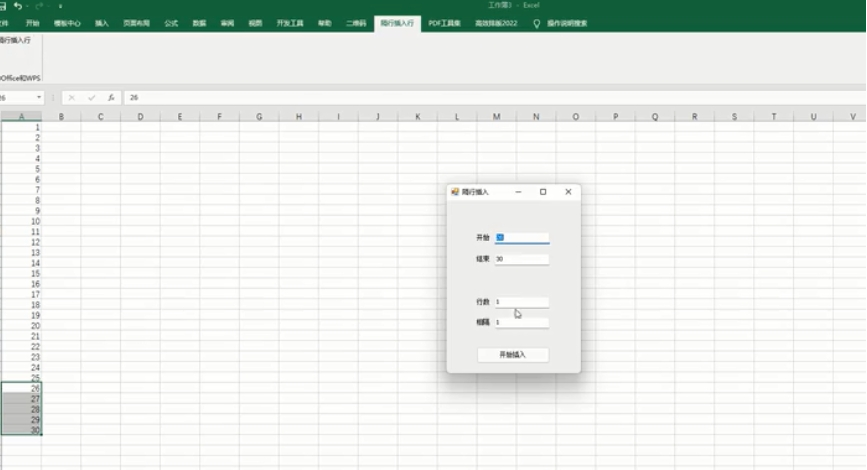Open the 公式 ribbon tab
This screenshot has width=867, height=470.
click(171, 23)
